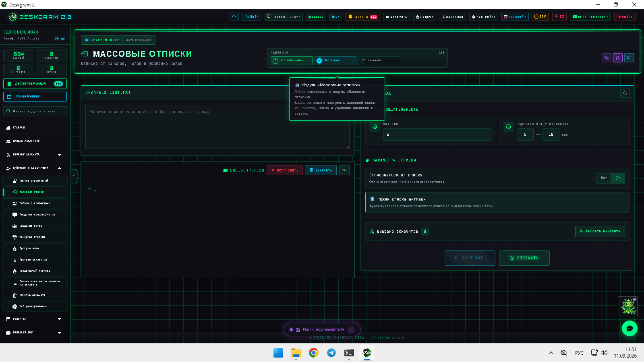
Task: Open the Русский language dropdown
Action: coord(515,17)
